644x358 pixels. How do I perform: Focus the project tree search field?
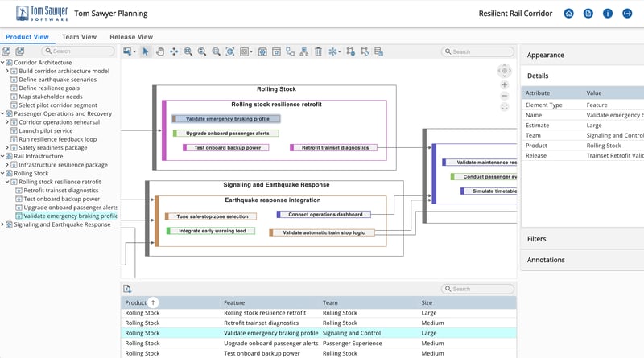pyautogui.click(x=78, y=51)
